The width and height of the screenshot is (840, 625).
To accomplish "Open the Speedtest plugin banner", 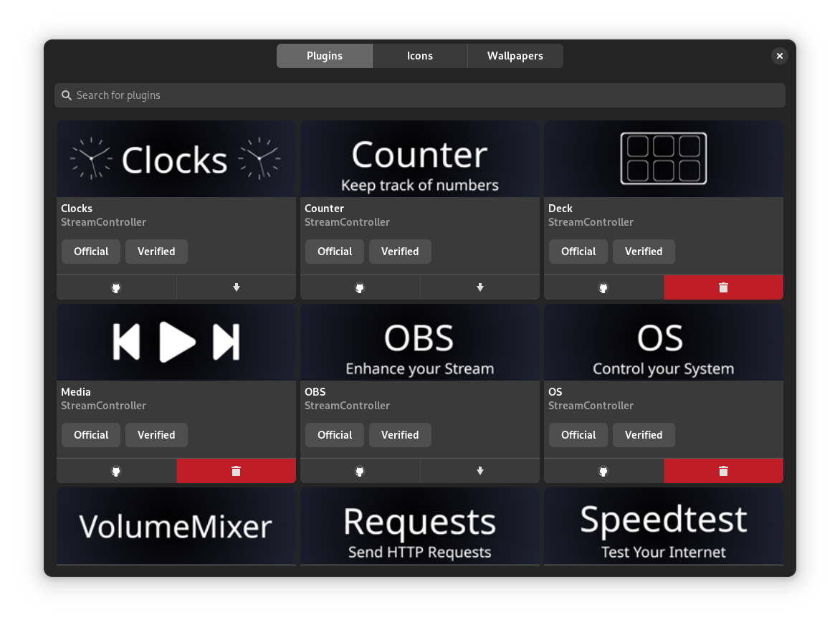I will [x=664, y=526].
